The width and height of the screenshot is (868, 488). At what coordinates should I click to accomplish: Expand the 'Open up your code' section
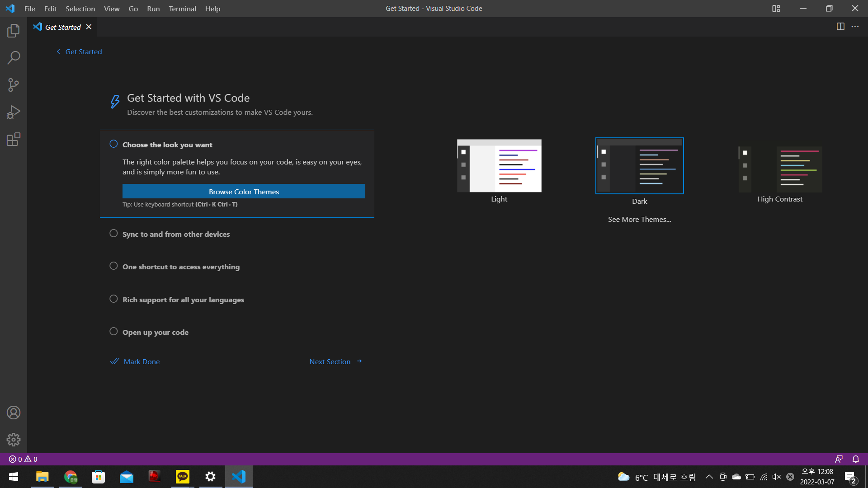click(155, 332)
